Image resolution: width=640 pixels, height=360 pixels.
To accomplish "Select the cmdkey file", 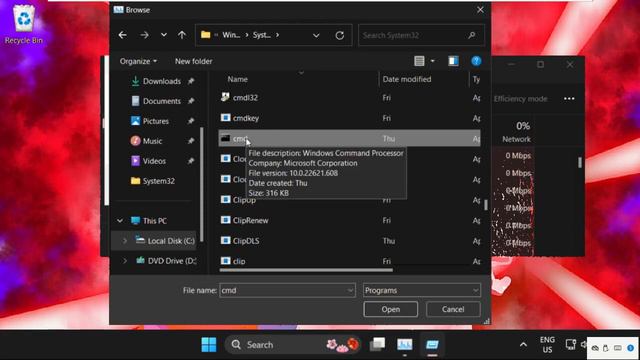I will pyautogui.click(x=349, y=118).
